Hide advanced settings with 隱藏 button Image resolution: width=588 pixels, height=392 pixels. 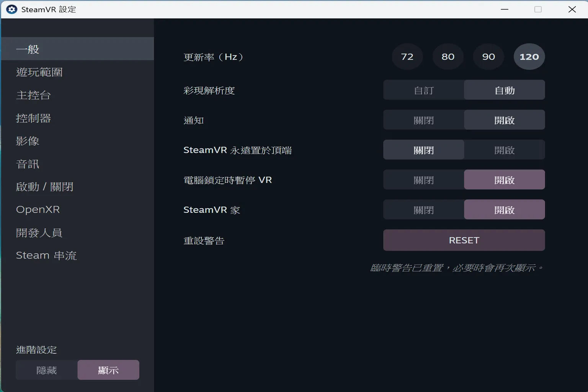click(46, 370)
